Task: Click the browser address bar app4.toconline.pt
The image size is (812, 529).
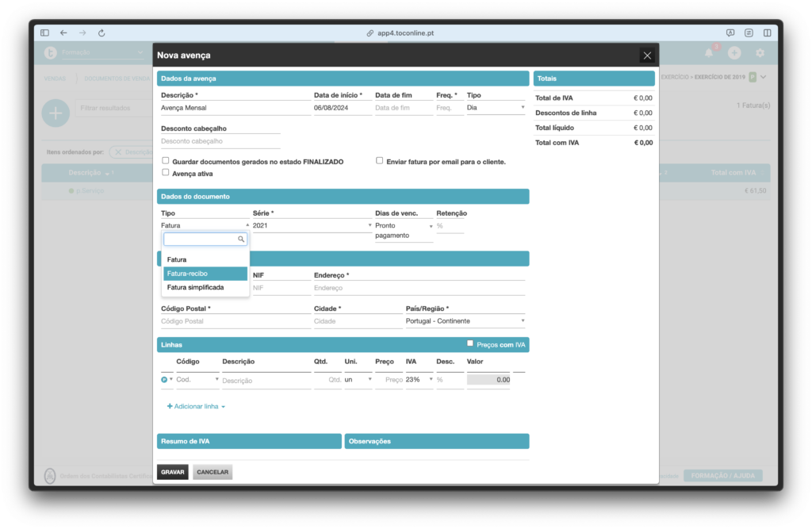Action: tap(400, 33)
